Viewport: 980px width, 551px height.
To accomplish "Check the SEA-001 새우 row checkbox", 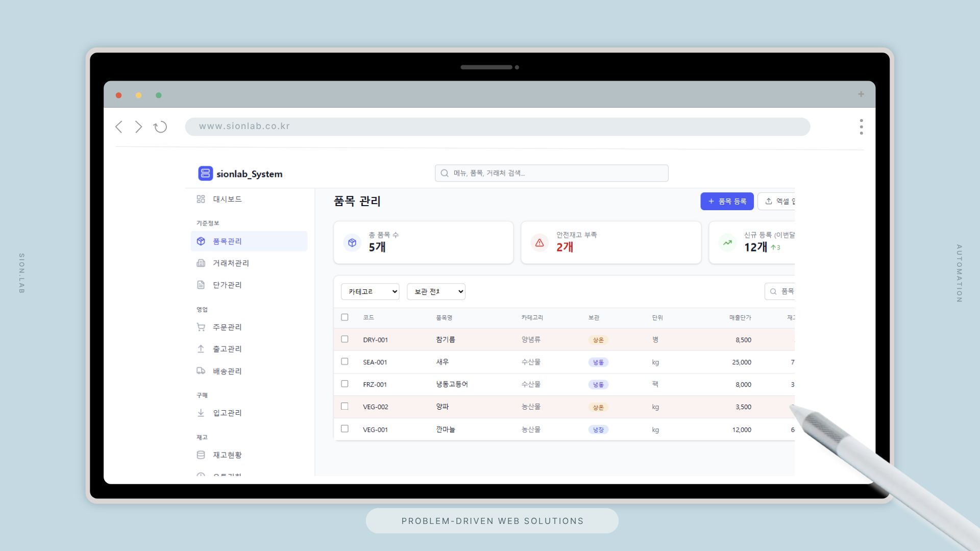I will (x=345, y=362).
